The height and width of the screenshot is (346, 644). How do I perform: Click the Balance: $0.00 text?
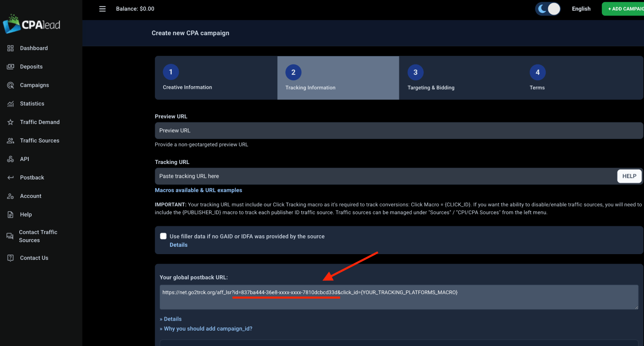click(135, 9)
